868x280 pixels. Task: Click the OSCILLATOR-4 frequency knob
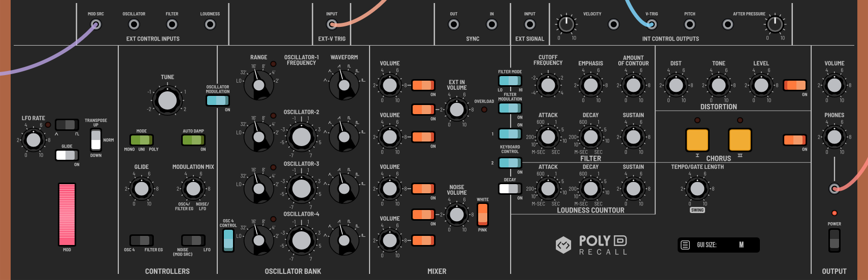point(302,240)
